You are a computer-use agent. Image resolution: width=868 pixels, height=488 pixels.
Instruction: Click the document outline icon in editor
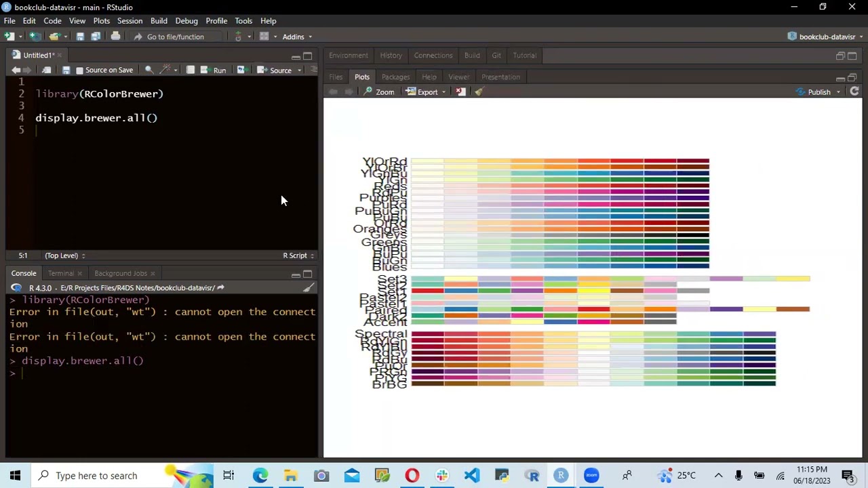click(x=313, y=70)
